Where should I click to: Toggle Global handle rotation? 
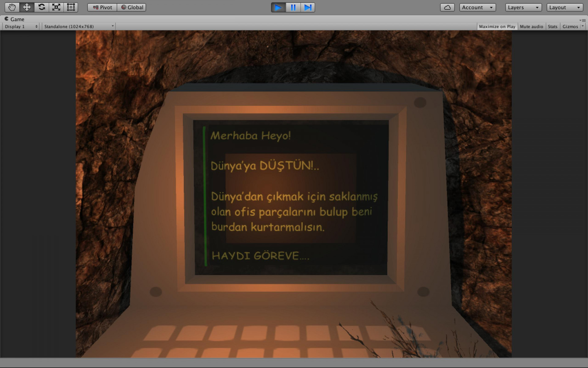pos(132,7)
